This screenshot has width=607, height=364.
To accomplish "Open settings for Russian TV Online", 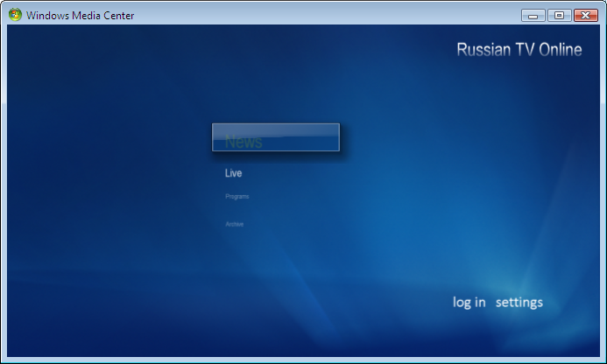I will 519,303.
